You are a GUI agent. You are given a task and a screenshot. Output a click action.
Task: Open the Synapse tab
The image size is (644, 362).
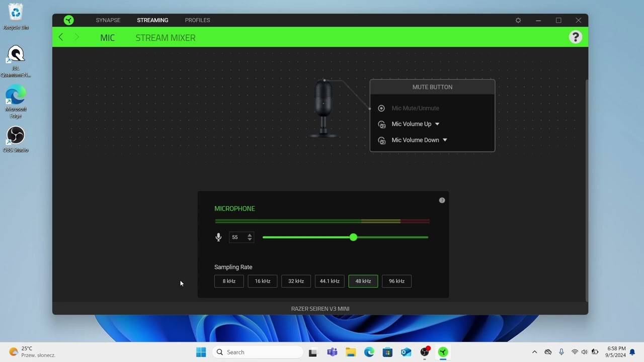[108, 20]
